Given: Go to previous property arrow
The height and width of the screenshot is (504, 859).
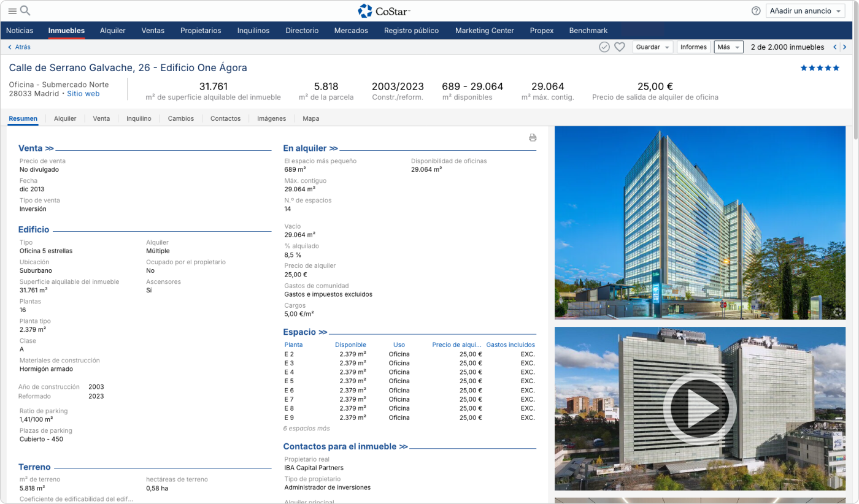Looking at the screenshot, I should (x=834, y=47).
